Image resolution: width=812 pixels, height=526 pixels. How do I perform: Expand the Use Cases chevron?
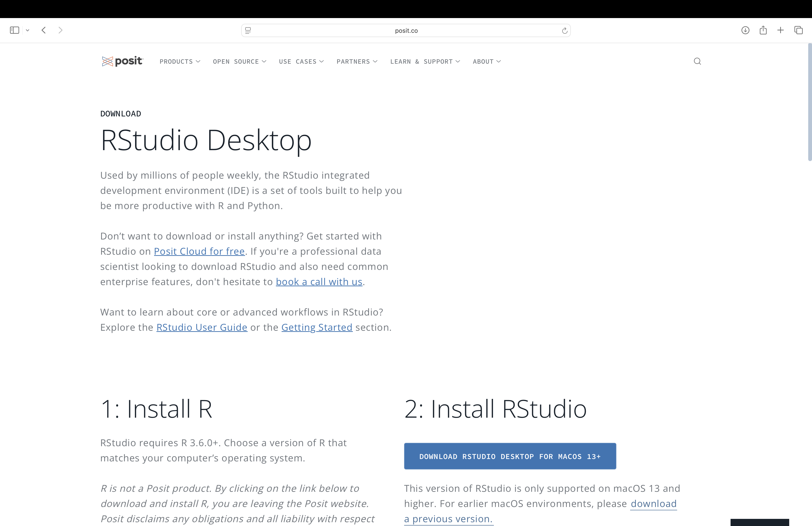click(x=321, y=62)
